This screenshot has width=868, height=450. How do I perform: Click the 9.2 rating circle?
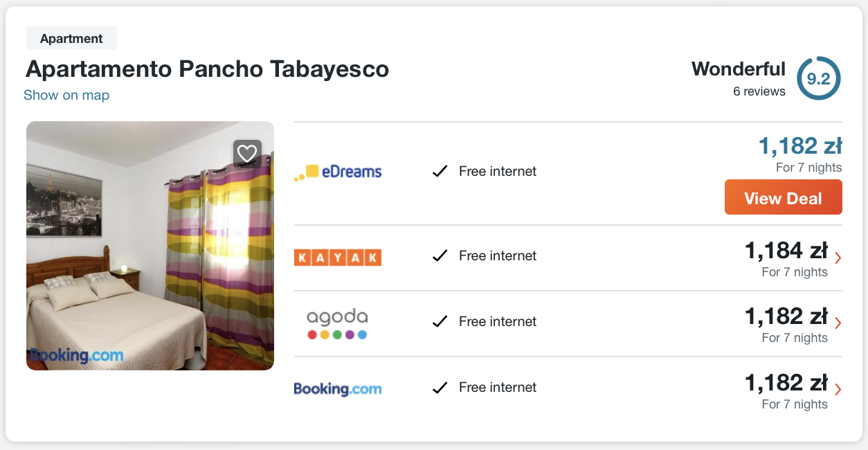point(818,79)
